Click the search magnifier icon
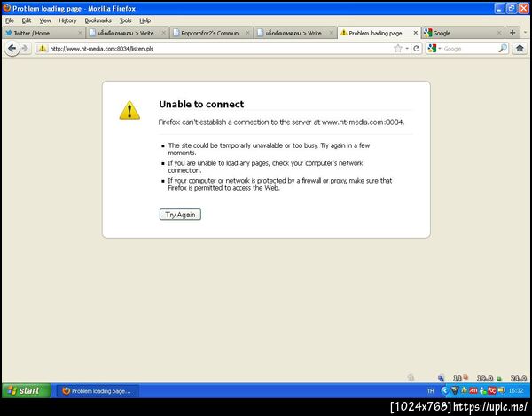Screen dimensions: 532x416 [503, 49]
